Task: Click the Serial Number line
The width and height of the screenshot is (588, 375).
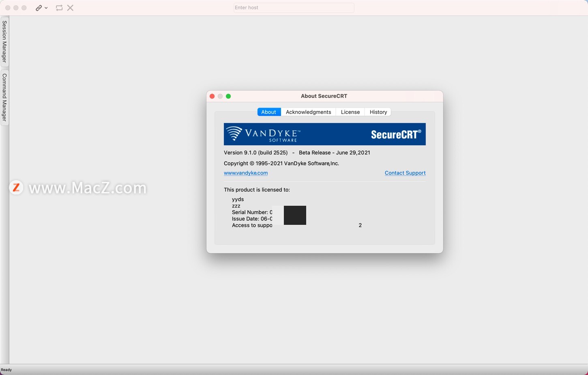Action: (252, 212)
